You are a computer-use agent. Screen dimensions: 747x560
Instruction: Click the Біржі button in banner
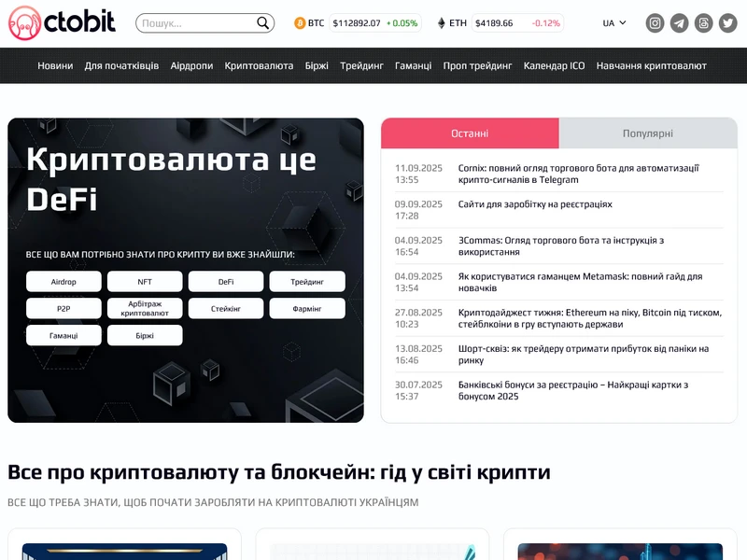pyautogui.click(x=145, y=335)
